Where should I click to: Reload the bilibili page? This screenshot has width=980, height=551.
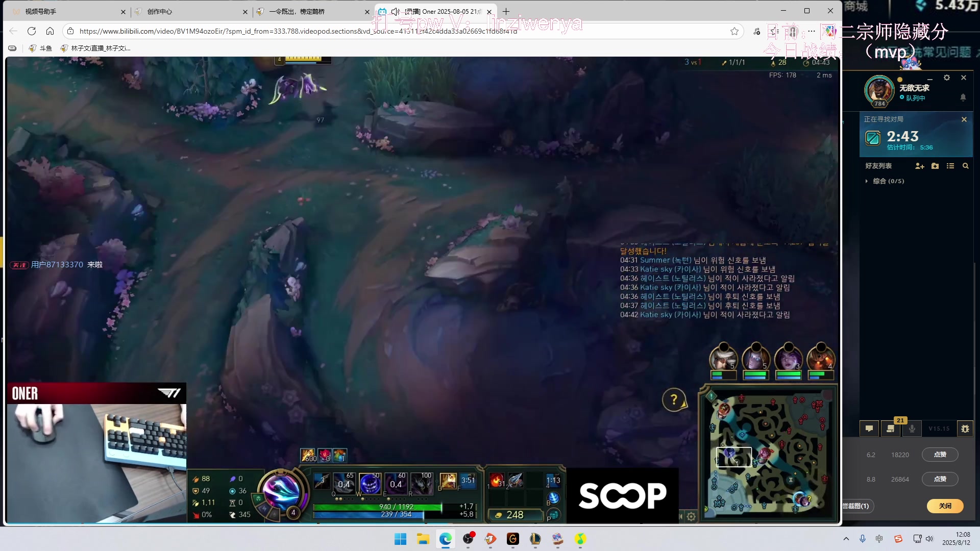click(x=32, y=31)
